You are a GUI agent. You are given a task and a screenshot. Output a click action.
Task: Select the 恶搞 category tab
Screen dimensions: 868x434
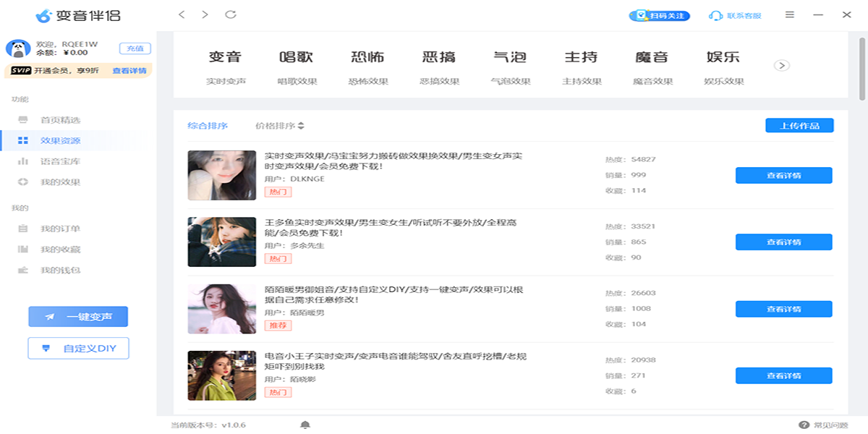click(x=439, y=67)
